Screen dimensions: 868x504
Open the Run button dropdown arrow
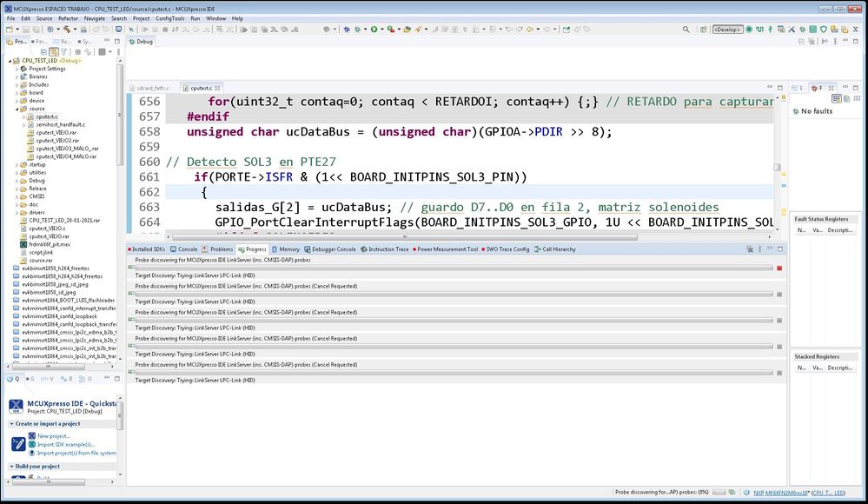[382, 30]
